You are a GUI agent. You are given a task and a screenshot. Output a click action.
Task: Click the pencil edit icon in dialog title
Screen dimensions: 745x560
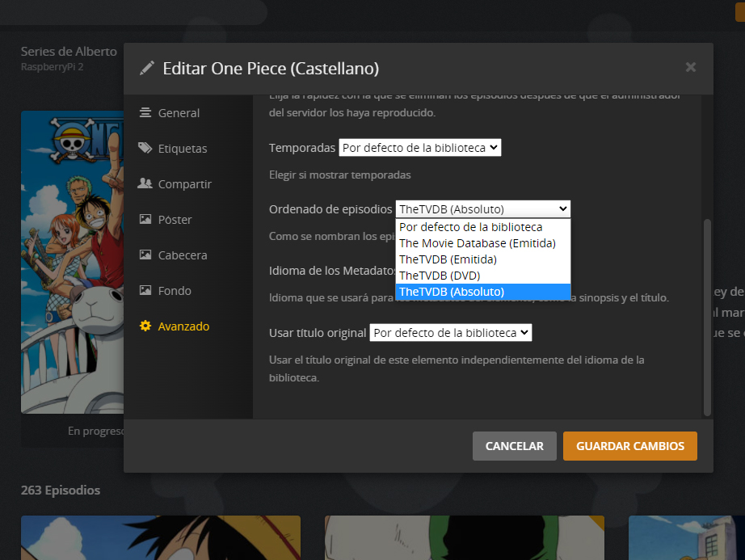click(x=147, y=69)
